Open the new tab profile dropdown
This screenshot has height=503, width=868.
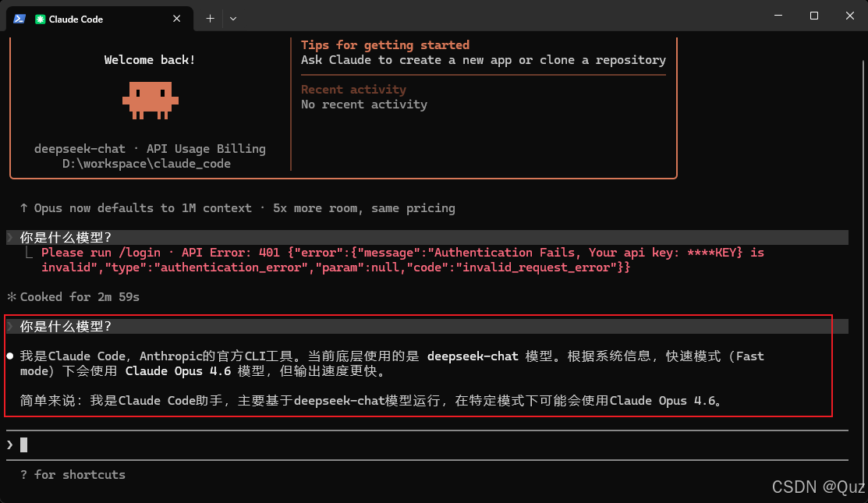[233, 19]
